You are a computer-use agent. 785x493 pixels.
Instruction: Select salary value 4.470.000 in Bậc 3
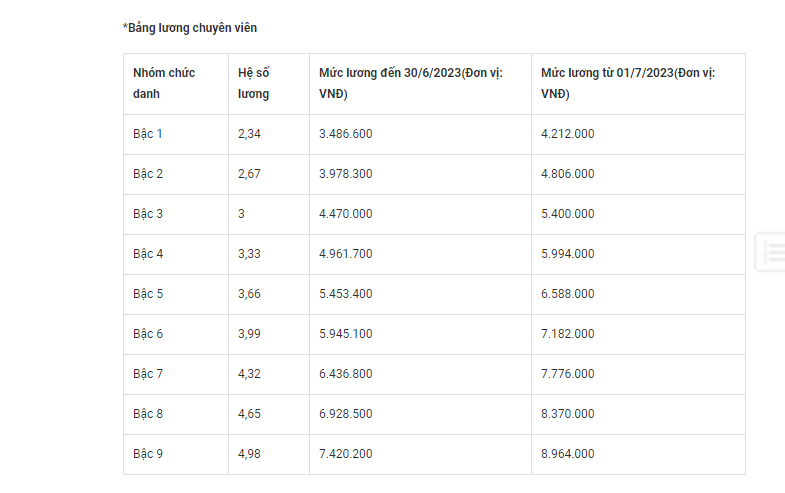pos(345,214)
